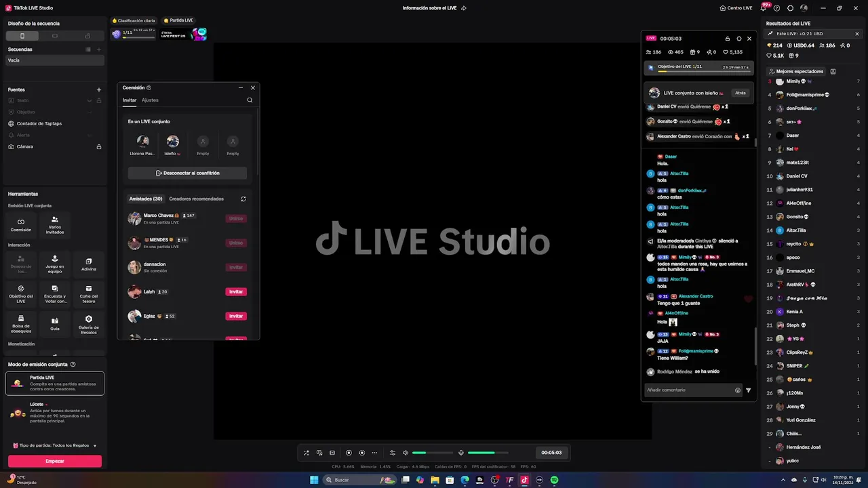This screenshot has width=868, height=488.
Task: Open Galería de Regalos tool
Action: click(x=89, y=323)
